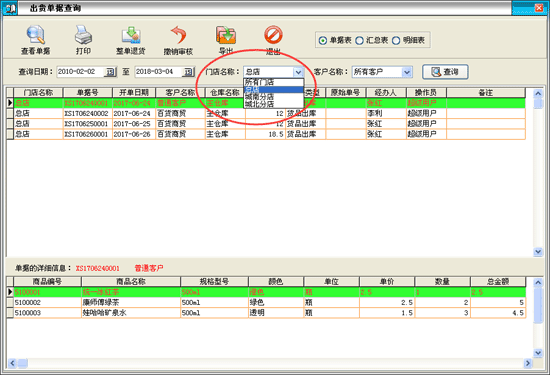This screenshot has height=375, width=550.
Task: Choose 城南分店 from the store list
Action: pos(273,96)
